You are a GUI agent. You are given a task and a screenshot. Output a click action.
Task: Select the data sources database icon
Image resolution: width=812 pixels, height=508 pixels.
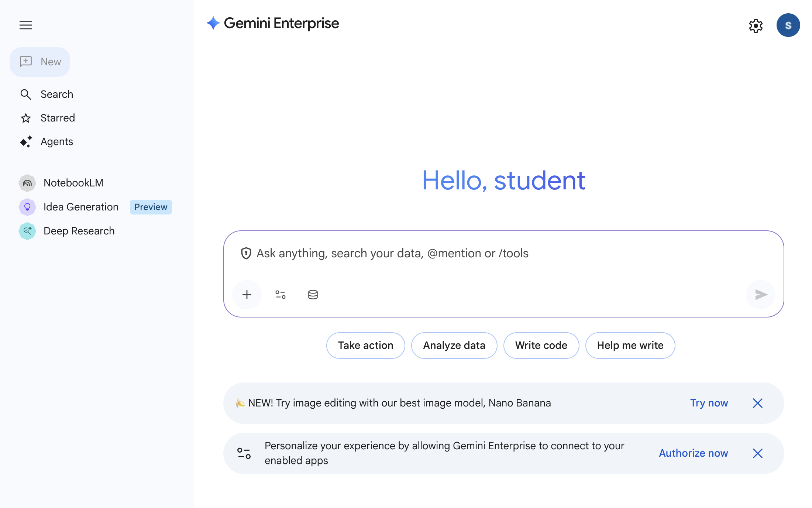pos(312,294)
